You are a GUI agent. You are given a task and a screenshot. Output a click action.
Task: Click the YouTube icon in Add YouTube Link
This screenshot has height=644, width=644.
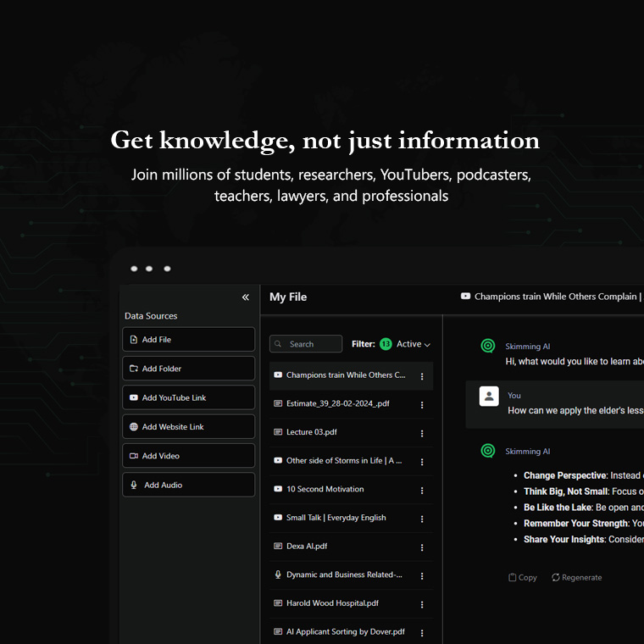pos(134,397)
